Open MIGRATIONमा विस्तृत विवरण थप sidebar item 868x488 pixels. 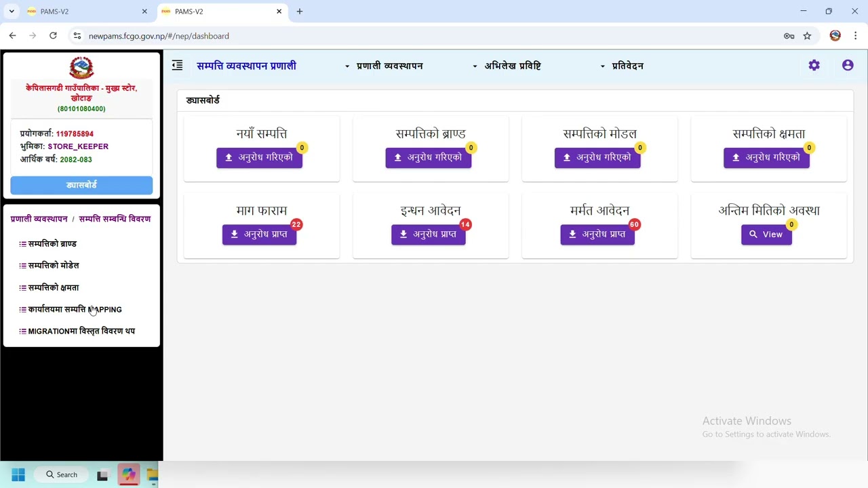[x=77, y=331]
